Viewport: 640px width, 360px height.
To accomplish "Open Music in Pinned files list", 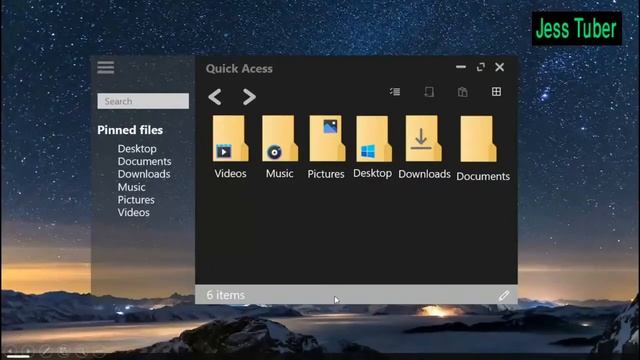I will pos(131,187).
